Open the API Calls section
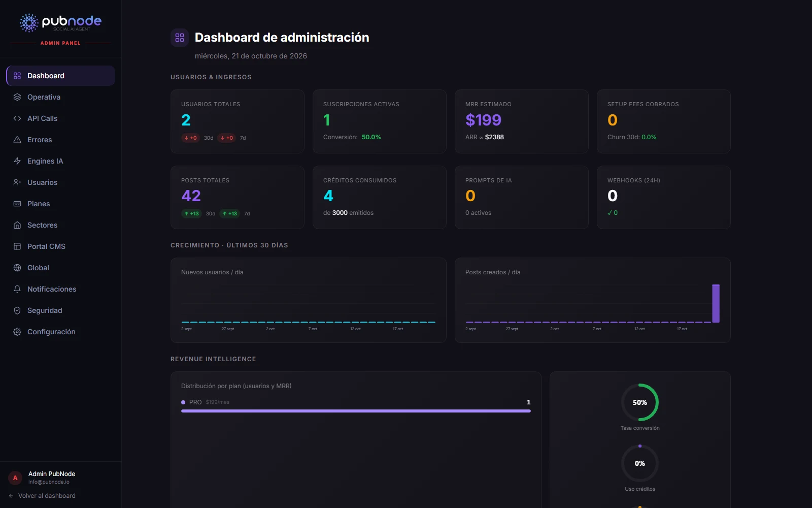The width and height of the screenshot is (812, 508). click(x=60, y=118)
